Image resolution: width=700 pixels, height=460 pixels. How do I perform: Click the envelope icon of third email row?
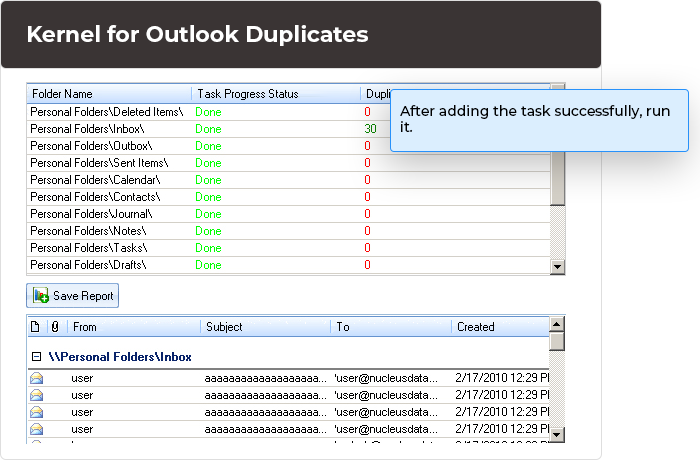pos(37,412)
